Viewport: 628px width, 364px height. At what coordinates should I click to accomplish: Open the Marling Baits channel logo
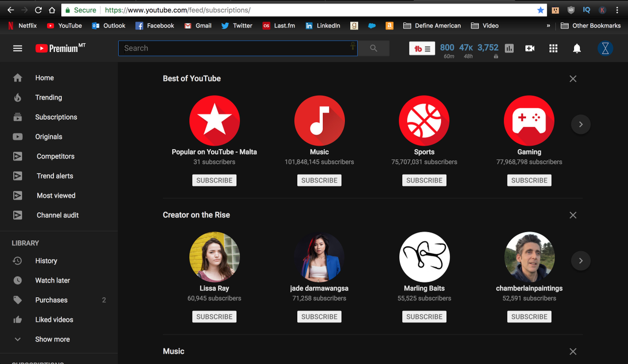tap(424, 257)
